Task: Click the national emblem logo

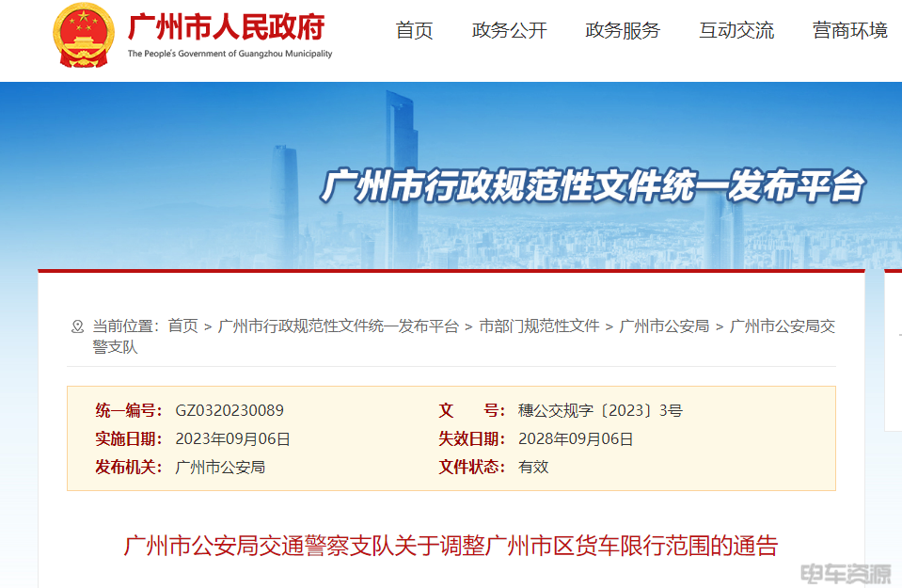Action: tap(84, 36)
